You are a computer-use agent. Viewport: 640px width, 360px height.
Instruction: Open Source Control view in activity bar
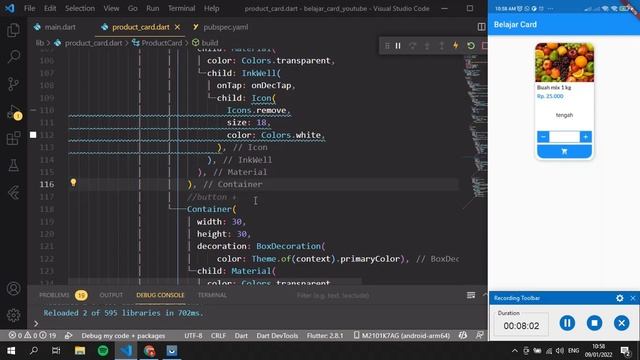coord(13,84)
